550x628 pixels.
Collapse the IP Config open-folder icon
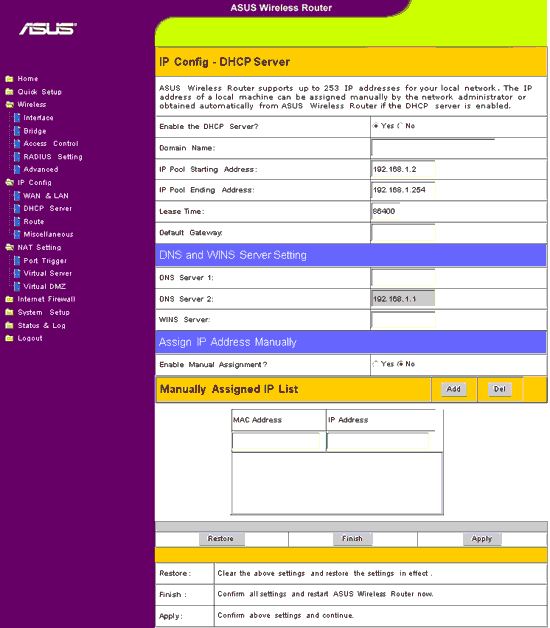9,182
